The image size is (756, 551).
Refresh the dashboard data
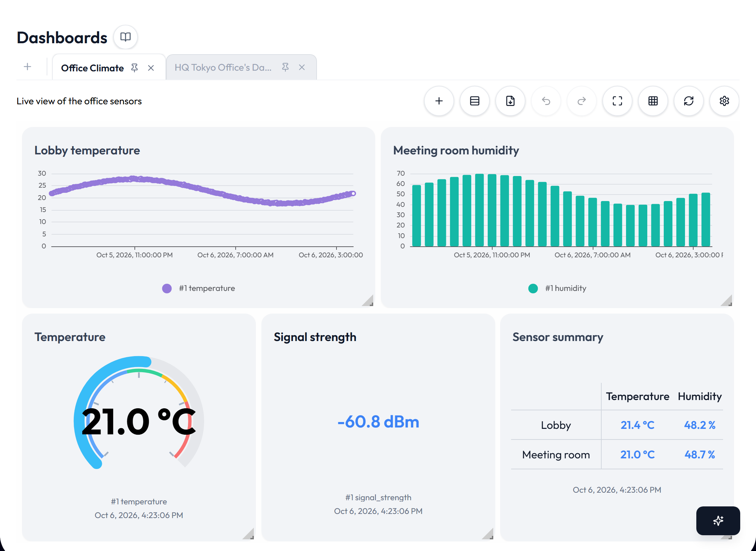click(x=689, y=101)
